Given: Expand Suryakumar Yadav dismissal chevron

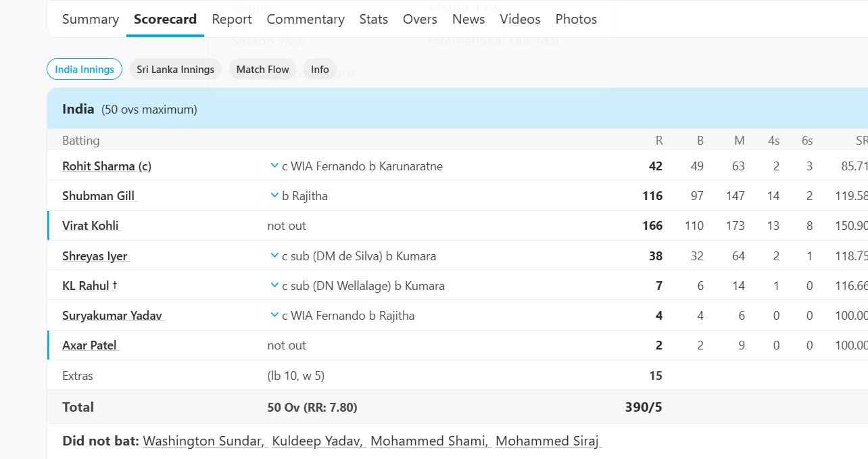Looking at the screenshot, I should click(x=274, y=315).
